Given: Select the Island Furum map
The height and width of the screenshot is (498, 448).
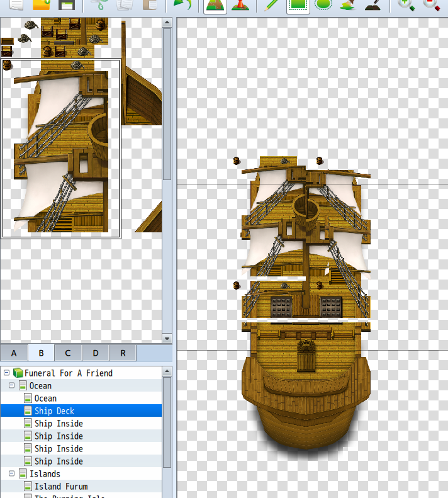Looking at the screenshot, I should [61, 486].
